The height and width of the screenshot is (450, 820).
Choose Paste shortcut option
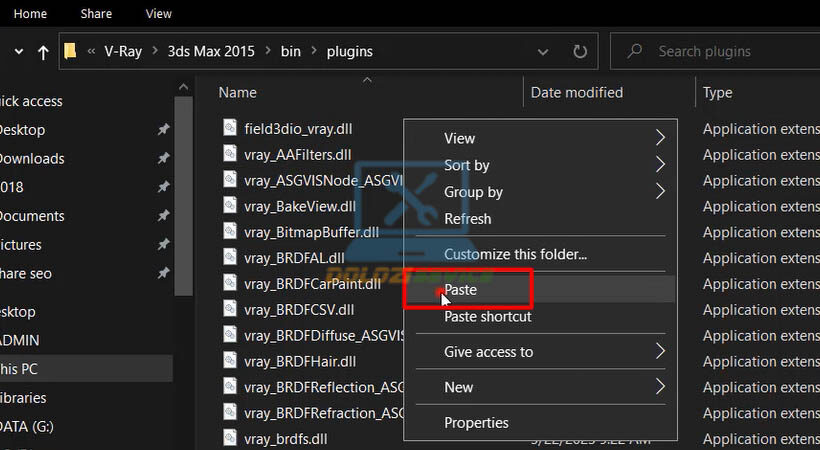(540, 317)
